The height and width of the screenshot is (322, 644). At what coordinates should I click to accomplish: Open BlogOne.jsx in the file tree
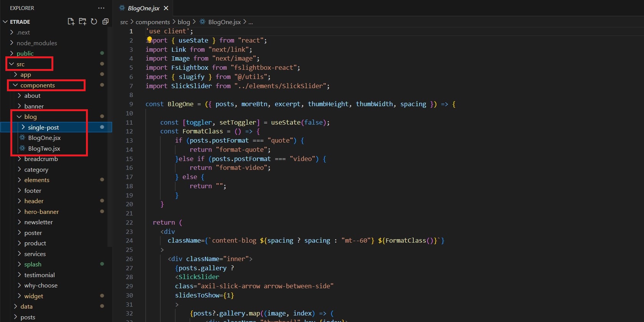tap(44, 138)
